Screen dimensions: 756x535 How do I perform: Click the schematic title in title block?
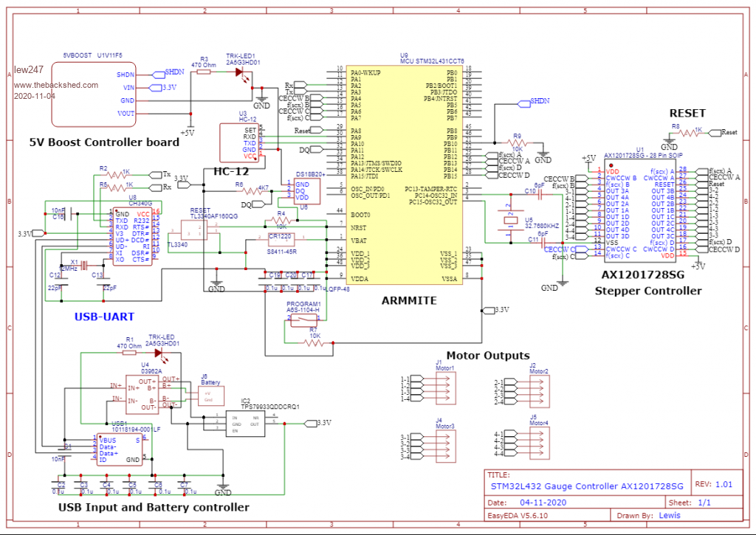587,486
